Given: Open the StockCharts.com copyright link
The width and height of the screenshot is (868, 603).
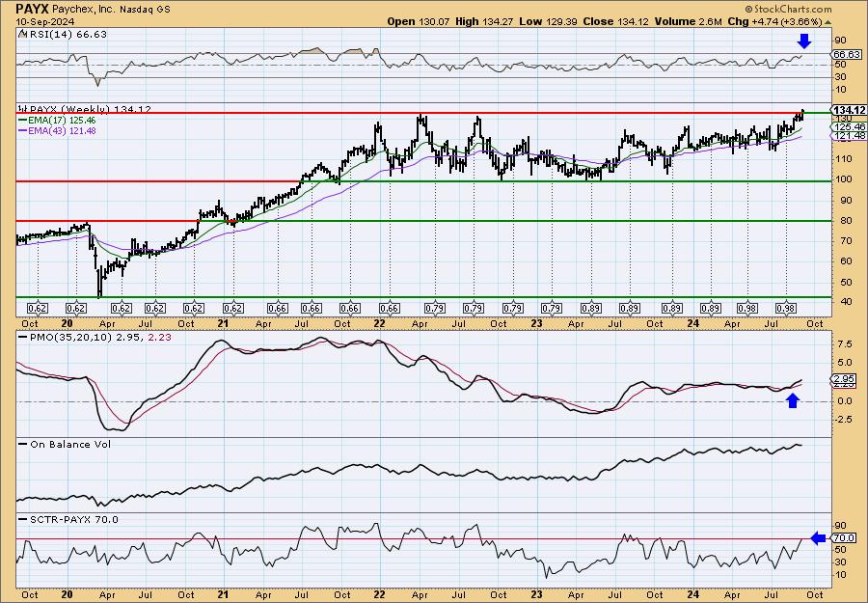Looking at the screenshot, I should 788,9.
